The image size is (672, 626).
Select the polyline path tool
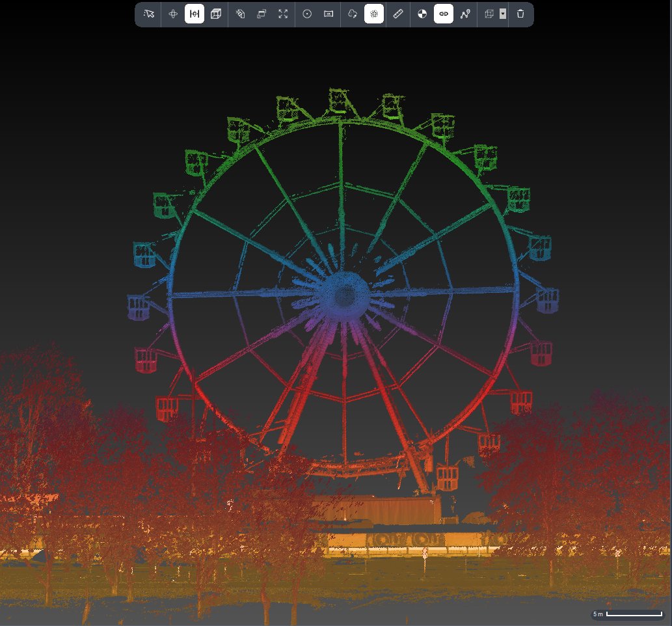(x=465, y=14)
